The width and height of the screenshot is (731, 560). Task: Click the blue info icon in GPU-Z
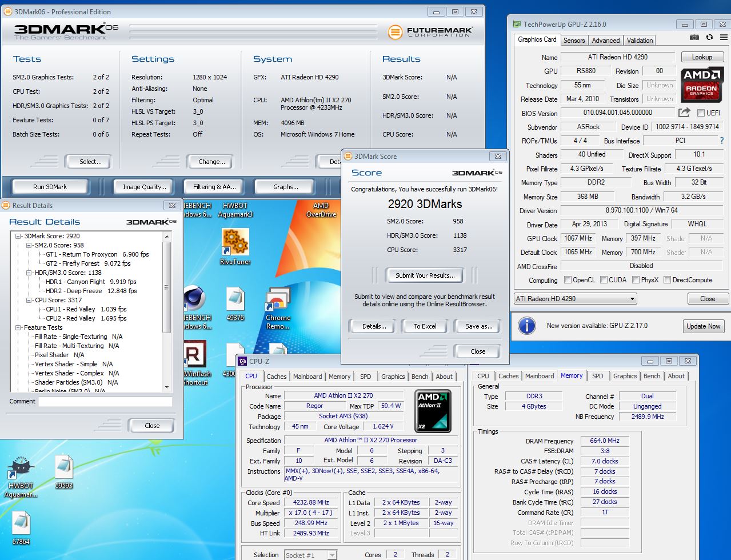(526, 326)
